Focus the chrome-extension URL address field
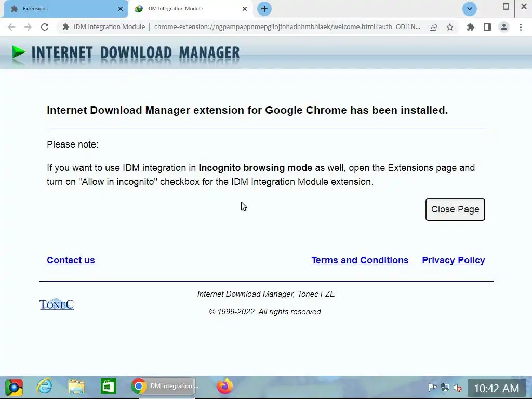532x399 pixels. (287, 27)
